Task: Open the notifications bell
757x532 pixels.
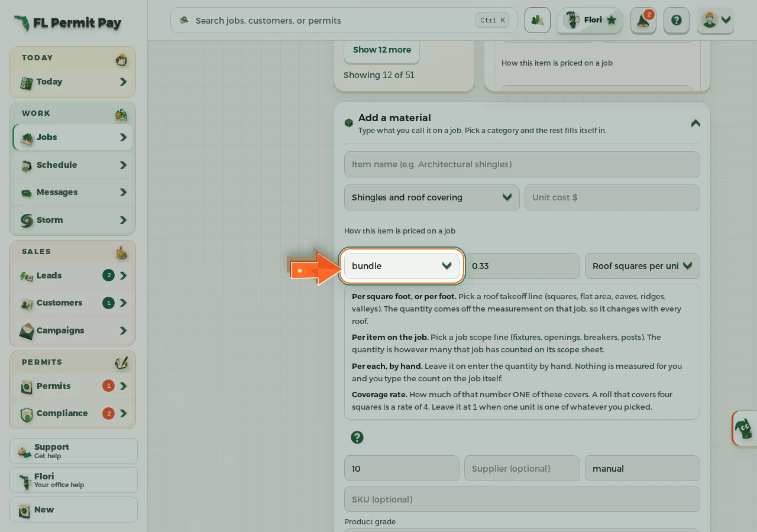Action: tap(643, 20)
